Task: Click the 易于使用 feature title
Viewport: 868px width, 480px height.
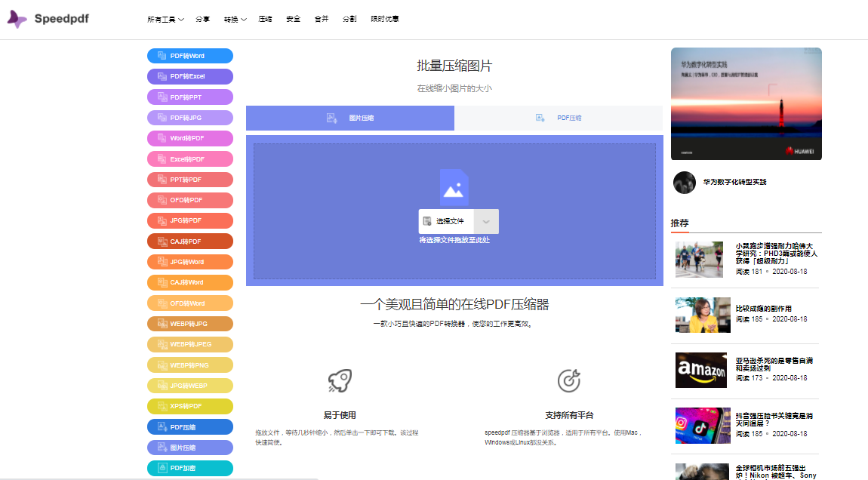Action: click(x=340, y=415)
